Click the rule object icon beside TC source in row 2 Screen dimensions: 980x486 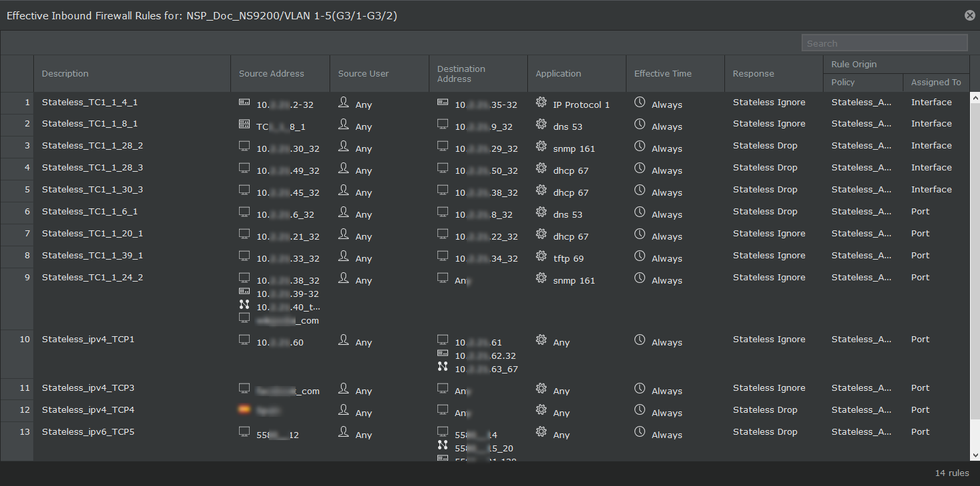(x=244, y=124)
